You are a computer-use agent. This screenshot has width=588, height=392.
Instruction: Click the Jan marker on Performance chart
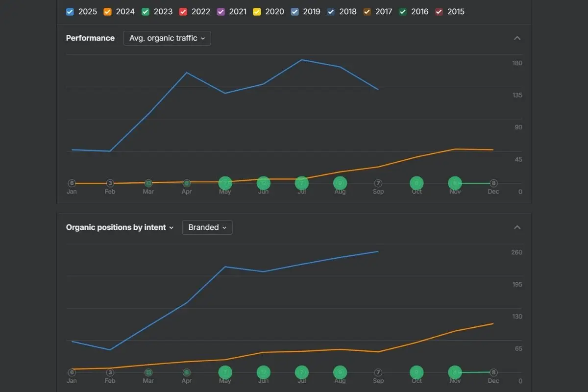pyautogui.click(x=72, y=183)
